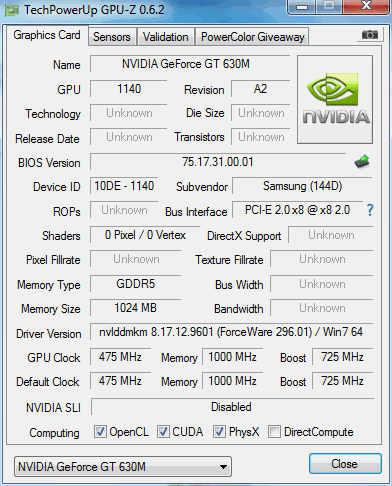This screenshot has height=486, width=392.
Task: Select the Graphics Card tab
Action: click(x=47, y=35)
